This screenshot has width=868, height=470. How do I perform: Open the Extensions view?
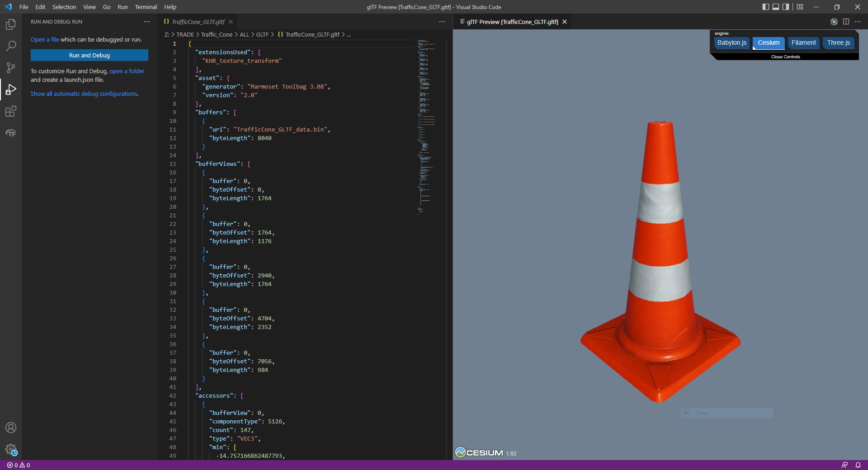pyautogui.click(x=11, y=111)
